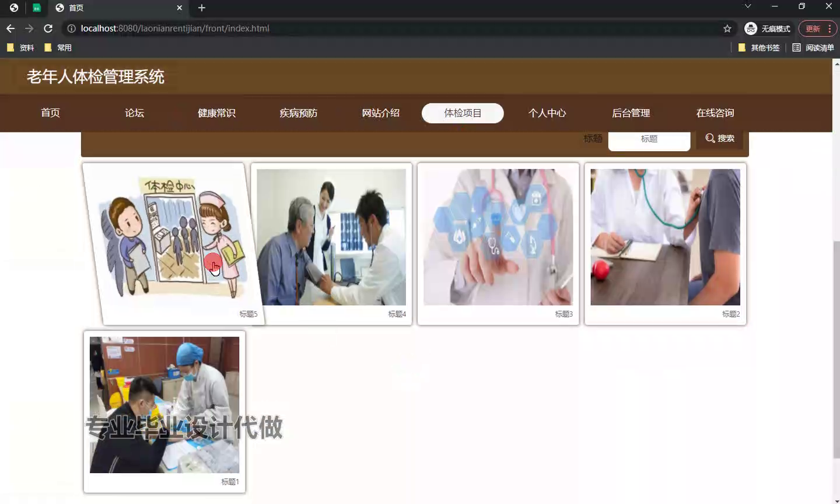
Task: Click the 标题5 caption text
Action: [x=248, y=314]
